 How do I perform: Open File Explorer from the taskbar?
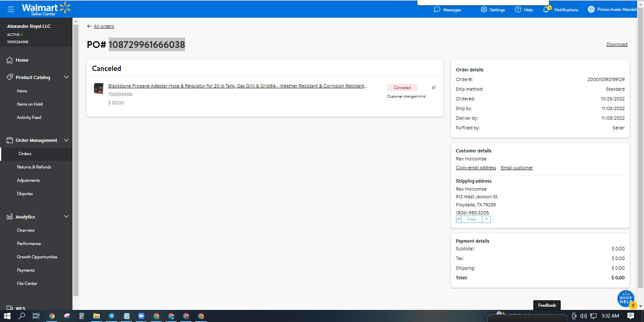97,316
